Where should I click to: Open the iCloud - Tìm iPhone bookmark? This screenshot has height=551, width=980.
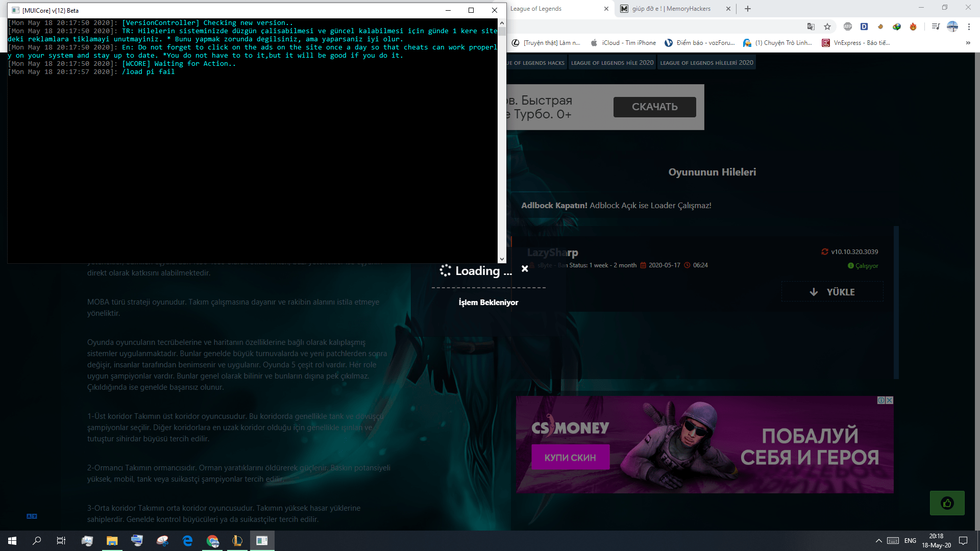623,43
